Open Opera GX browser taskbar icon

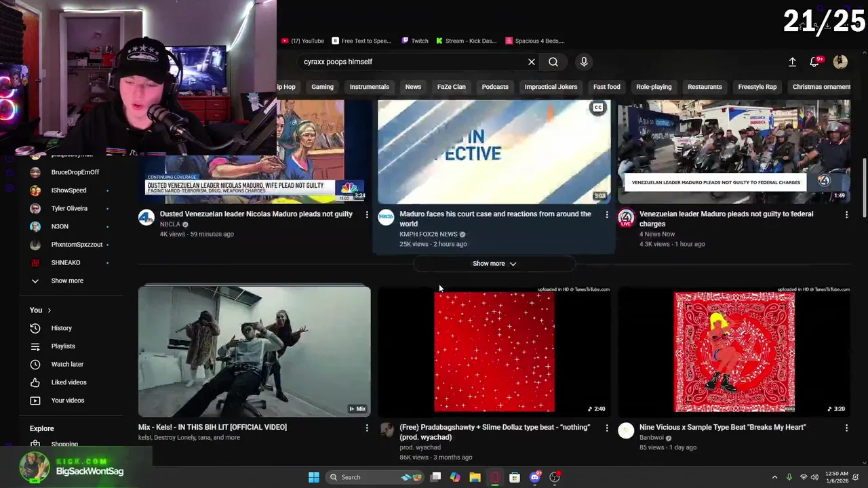coord(495,477)
